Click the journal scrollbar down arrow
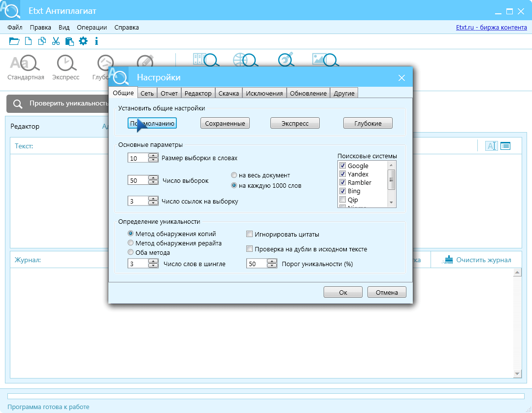 (517, 374)
